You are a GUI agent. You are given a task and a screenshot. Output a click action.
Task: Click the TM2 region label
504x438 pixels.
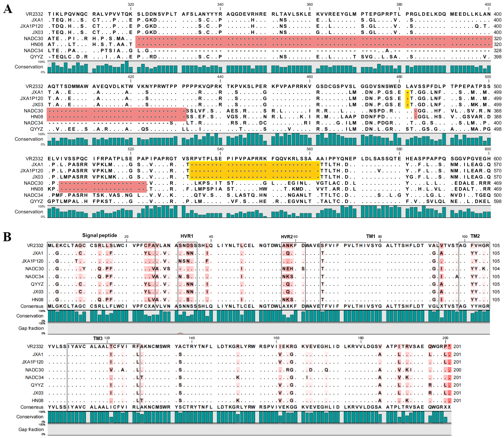click(x=475, y=236)
